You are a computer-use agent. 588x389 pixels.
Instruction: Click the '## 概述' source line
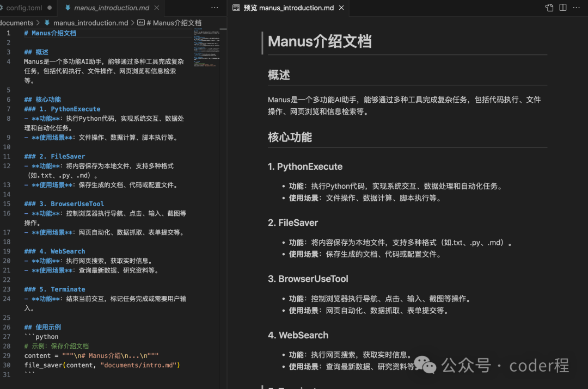coord(36,52)
